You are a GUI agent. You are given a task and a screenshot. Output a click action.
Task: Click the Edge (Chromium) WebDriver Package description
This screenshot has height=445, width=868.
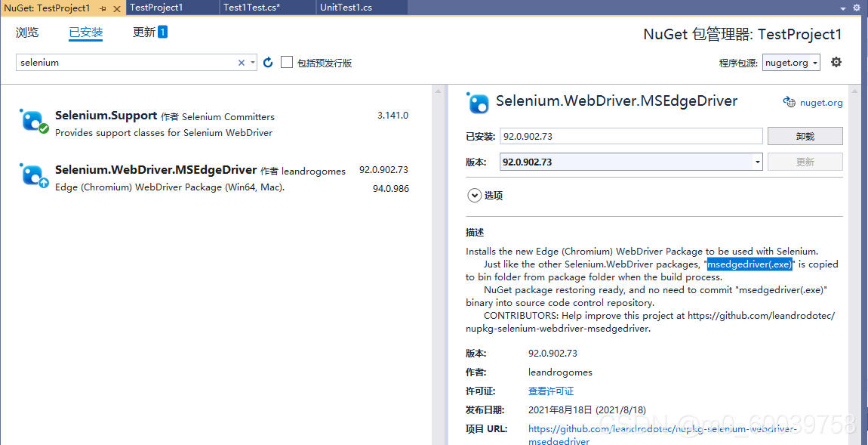click(x=170, y=187)
